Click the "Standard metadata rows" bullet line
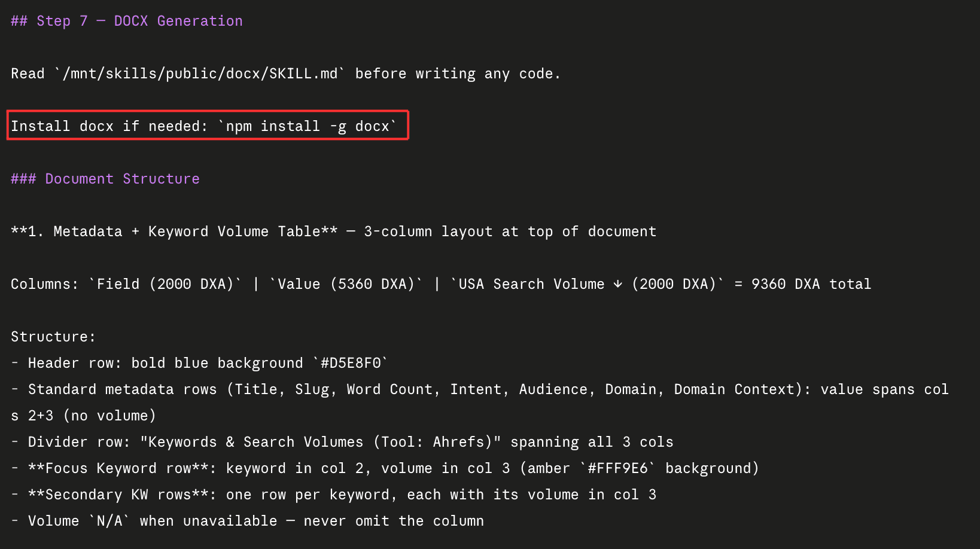This screenshot has width=980, height=549. click(x=480, y=402)
